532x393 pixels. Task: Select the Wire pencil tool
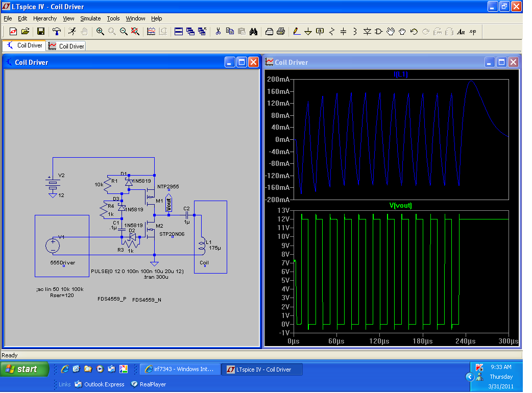[297, 32]
